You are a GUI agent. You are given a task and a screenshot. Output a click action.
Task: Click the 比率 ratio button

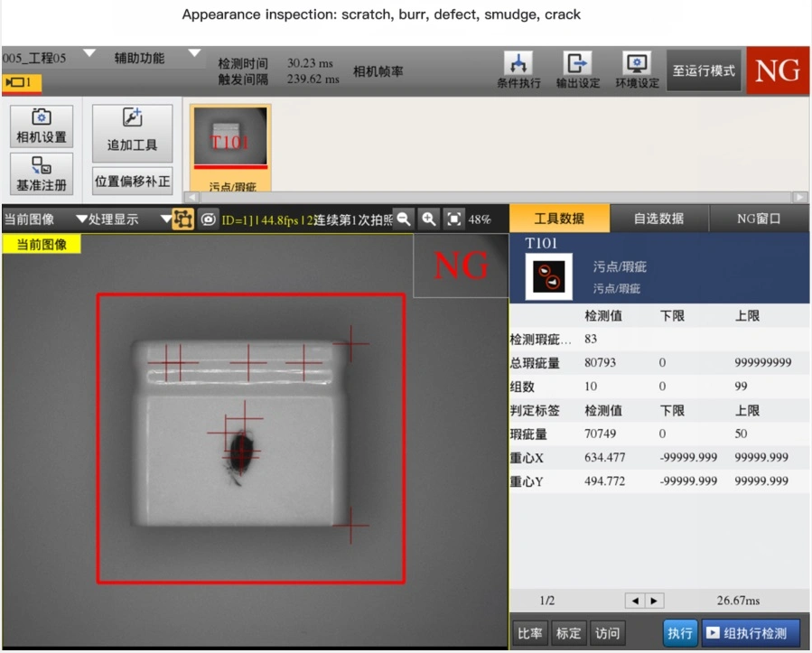click(530, 633)
